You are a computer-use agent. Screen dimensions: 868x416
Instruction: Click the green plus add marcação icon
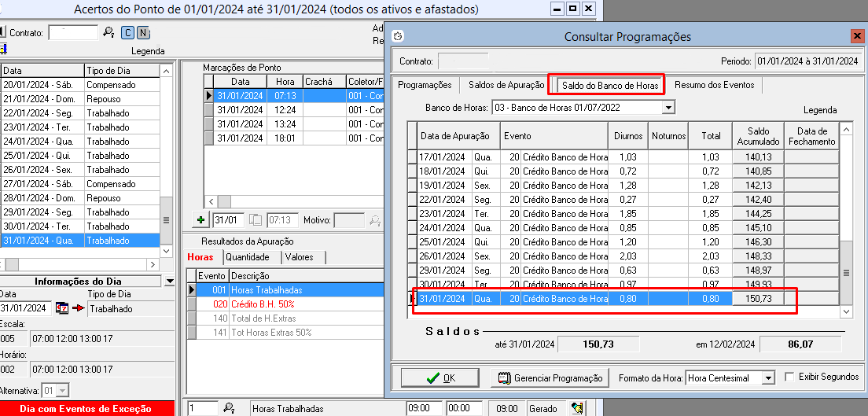pyautogui.click(x=200, y=220)
